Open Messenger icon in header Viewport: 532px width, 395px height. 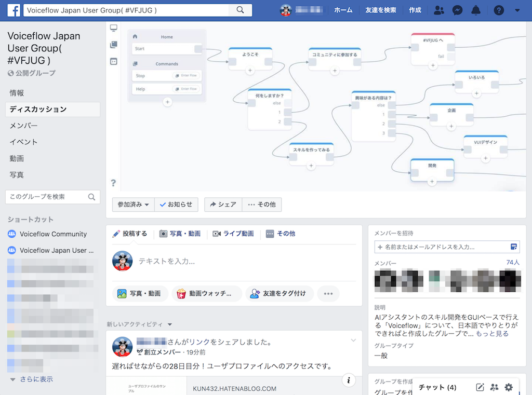(457, 10)
